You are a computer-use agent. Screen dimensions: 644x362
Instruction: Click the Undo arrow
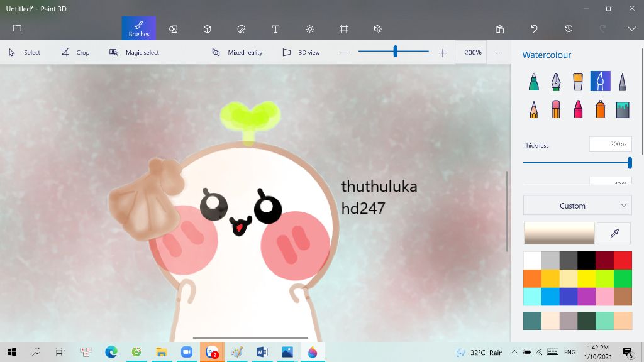tap(534, 29)
